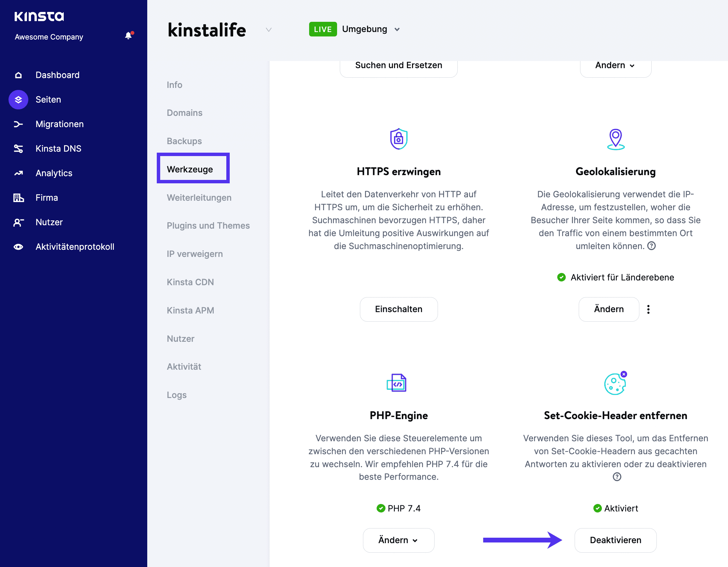
Task: Toggle HTTPS erzwingen by clicking Einschalten
Action: coord(398,308)
